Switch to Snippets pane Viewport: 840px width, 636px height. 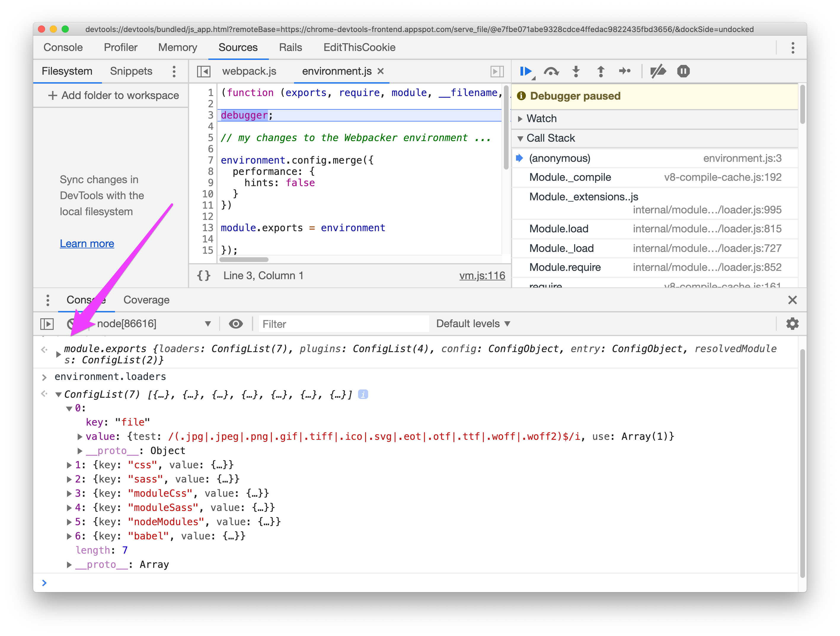(x=131, y=71)
